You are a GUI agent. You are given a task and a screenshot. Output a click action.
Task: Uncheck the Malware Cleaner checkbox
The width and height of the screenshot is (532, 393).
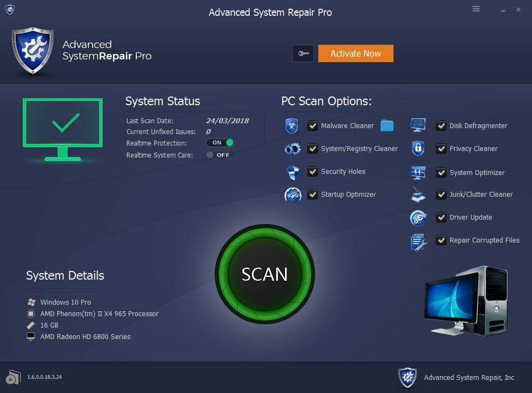pyautogui.click(x=312, y=125)
